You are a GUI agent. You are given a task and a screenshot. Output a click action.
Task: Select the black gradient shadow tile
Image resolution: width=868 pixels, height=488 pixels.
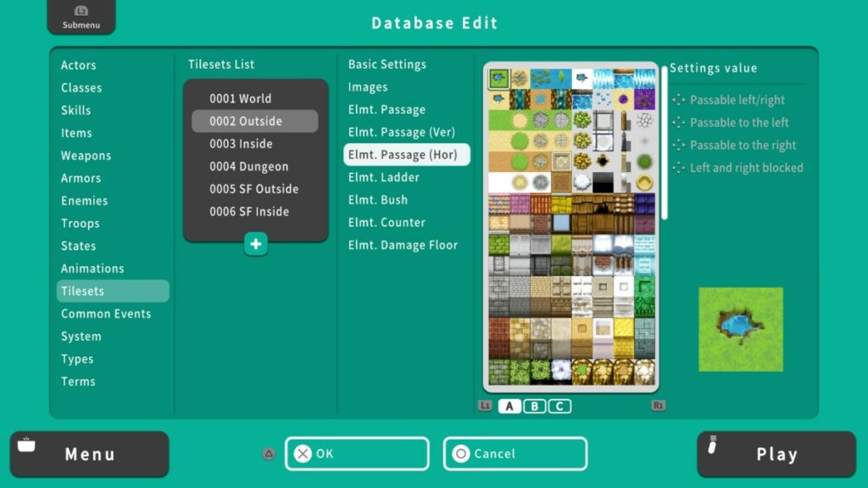click(x=603, y=183)
